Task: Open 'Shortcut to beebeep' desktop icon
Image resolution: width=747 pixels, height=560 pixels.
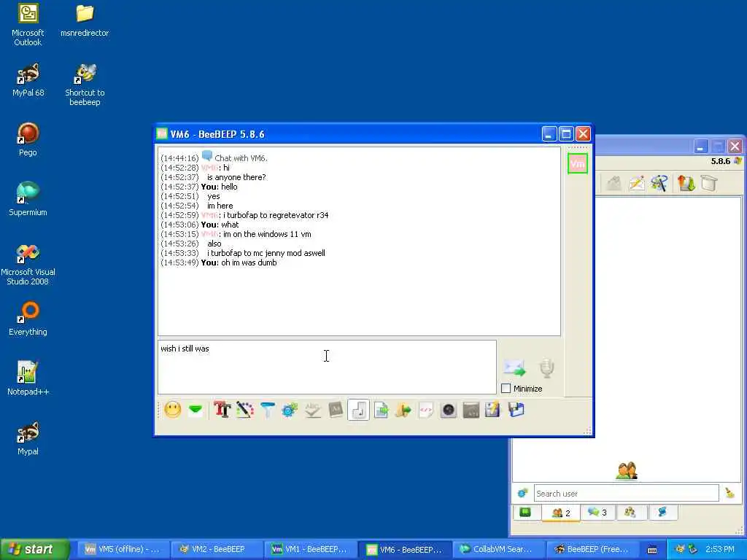Action: pyautogui.click(x=85, y=85)
